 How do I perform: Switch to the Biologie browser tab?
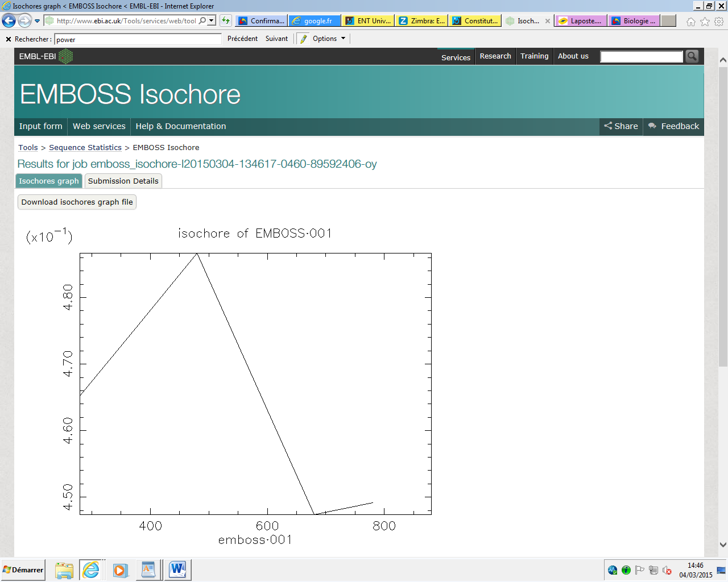coord(634,21)
